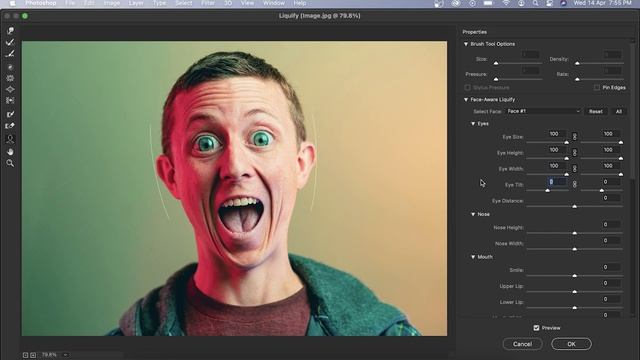Open the Layer menu
This screenshot has height=360, width=640.
point(136,3)
